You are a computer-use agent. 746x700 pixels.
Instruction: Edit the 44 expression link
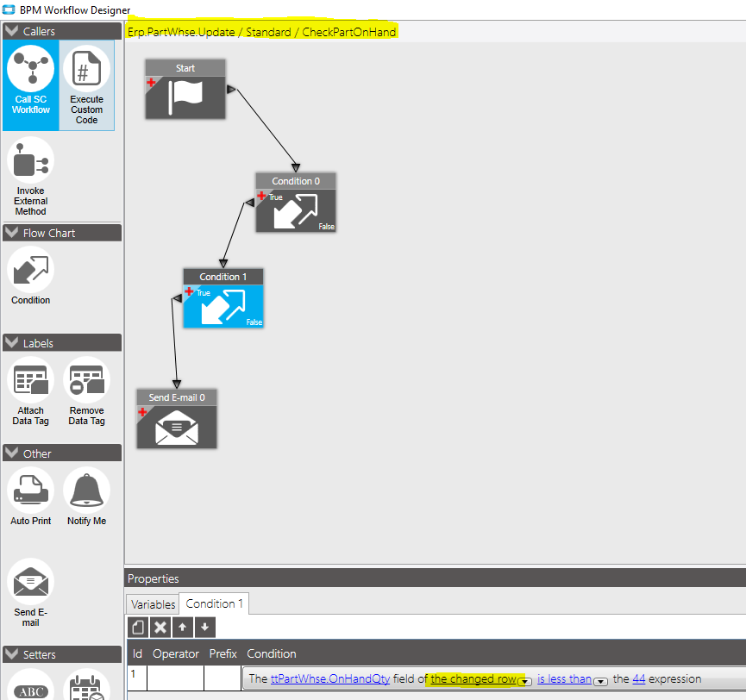click(638, 678)
